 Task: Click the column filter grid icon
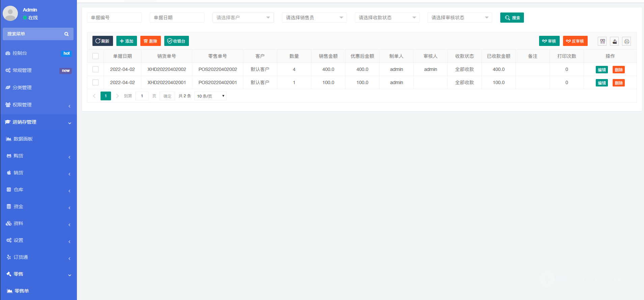click(603, 41)
